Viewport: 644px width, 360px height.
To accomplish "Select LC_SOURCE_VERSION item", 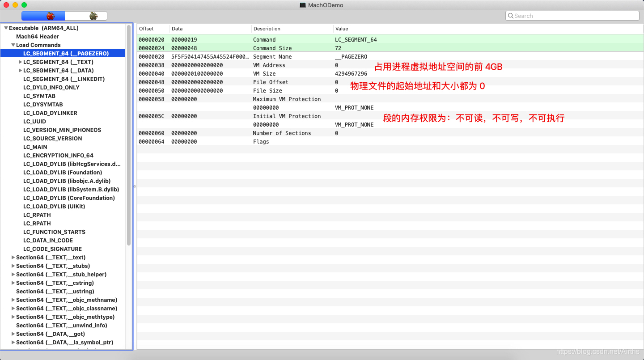I will [53, 138].
